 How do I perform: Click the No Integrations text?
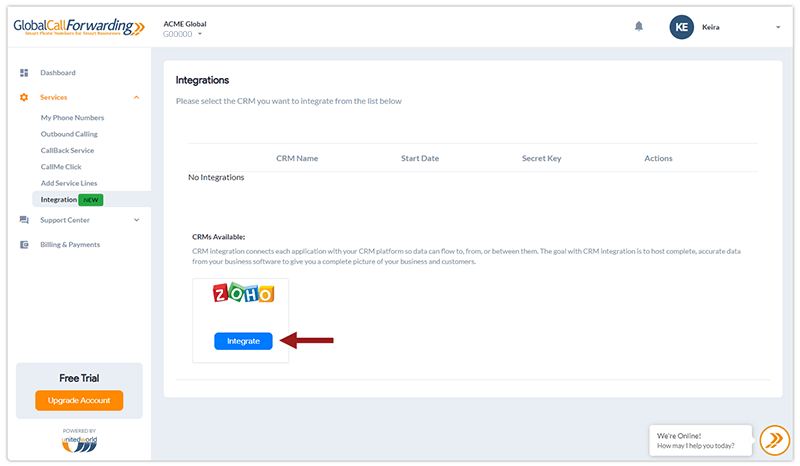(x=216, y=177)
